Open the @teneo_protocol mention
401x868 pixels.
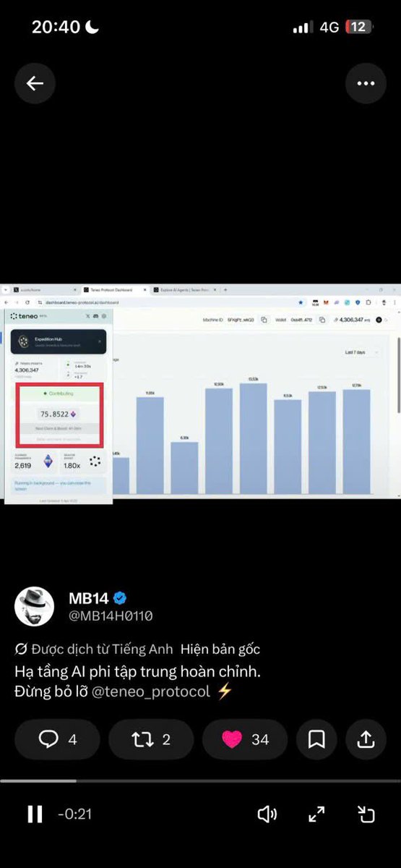tap(151, 692)
